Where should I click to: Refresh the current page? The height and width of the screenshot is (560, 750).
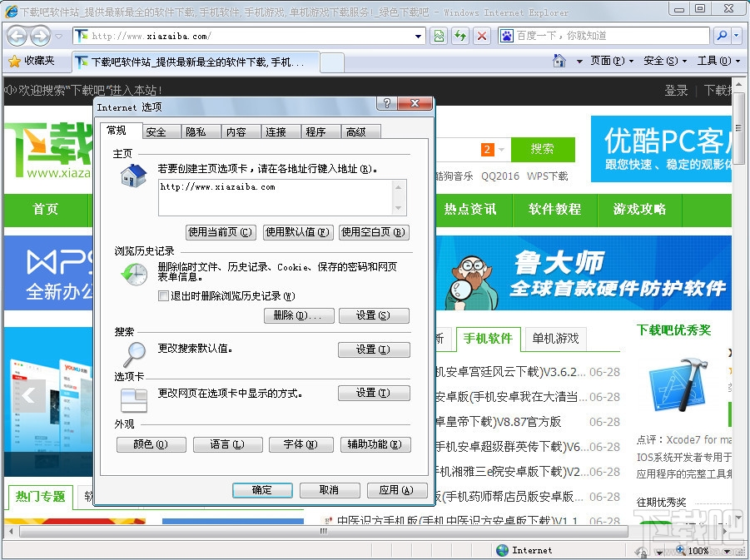(459, 36)
